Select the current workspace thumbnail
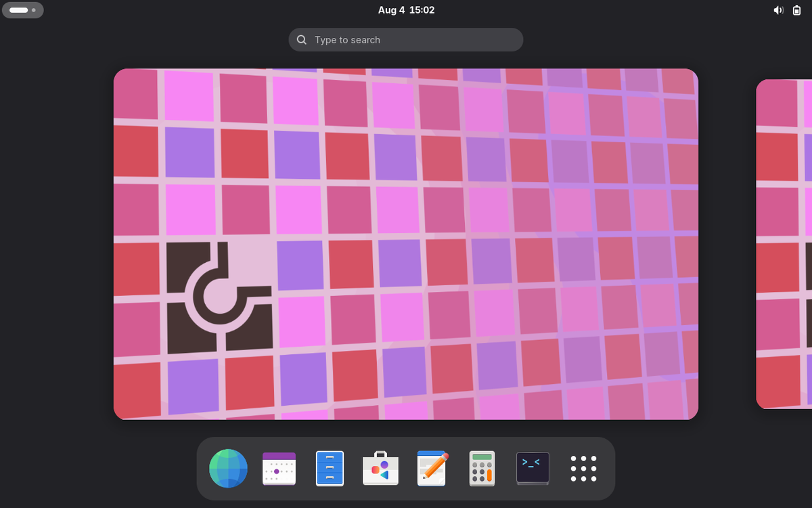Image resolution: width=812 pixels, height=508 pixels. (x=406, y=244)
